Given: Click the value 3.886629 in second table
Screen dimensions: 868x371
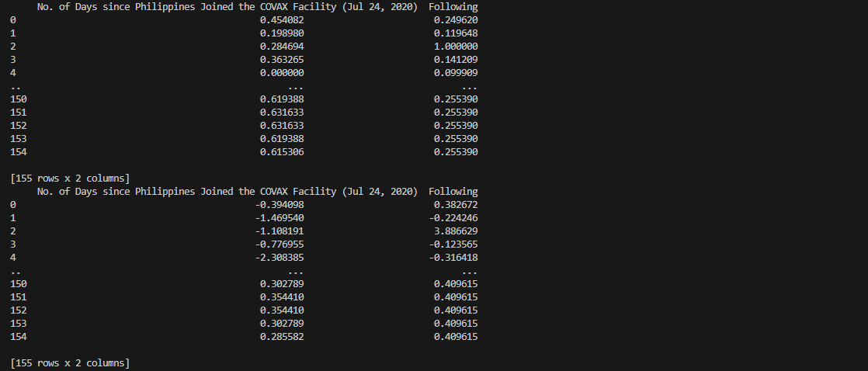Looking at the screenshot, I should [x=456, y=231].
